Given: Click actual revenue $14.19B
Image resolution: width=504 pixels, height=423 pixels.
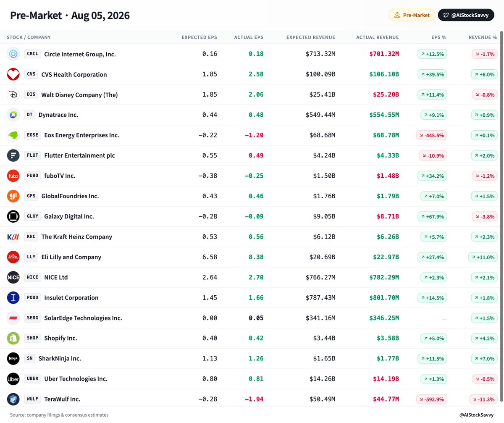Looking at the screenshot, I should point(386,379).
